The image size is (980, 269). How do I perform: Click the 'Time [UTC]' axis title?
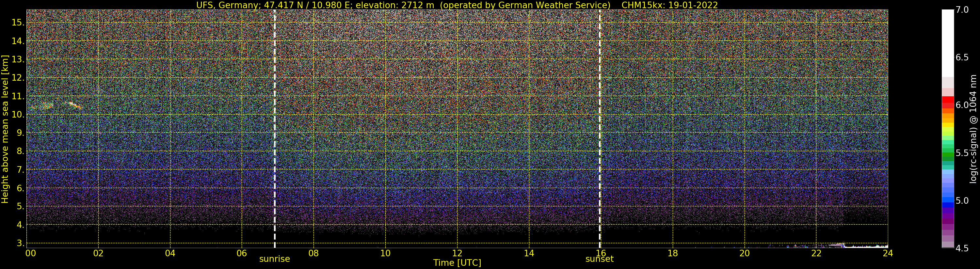(457, 263)
